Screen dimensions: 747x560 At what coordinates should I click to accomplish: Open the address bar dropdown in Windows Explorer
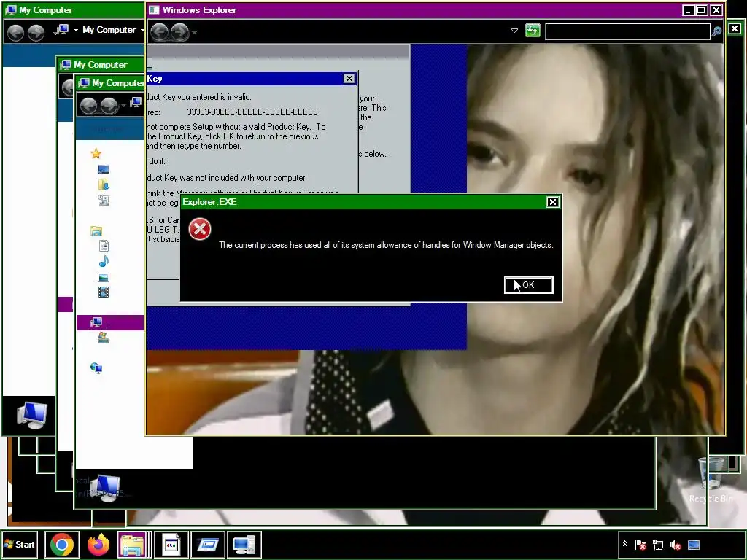pos(514,31)
